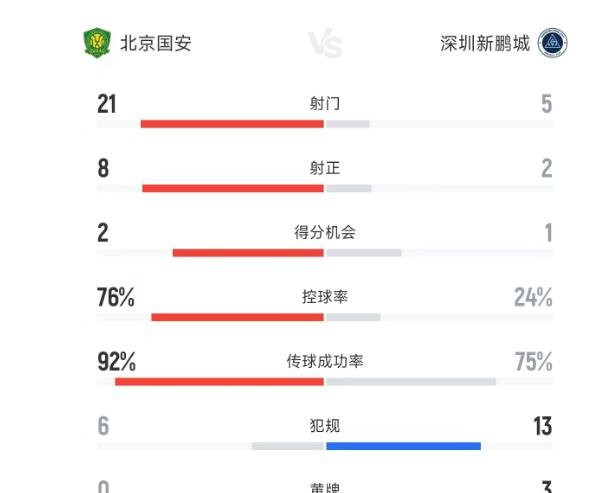Open 北京国安 team name
This screenshot has width=604, height=493.
(x=156, y=43)
